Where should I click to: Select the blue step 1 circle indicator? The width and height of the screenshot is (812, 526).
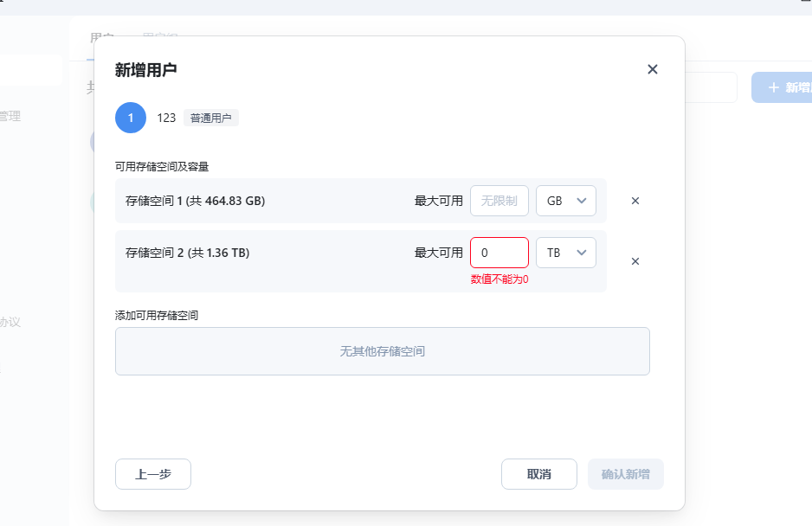[131, 118]
